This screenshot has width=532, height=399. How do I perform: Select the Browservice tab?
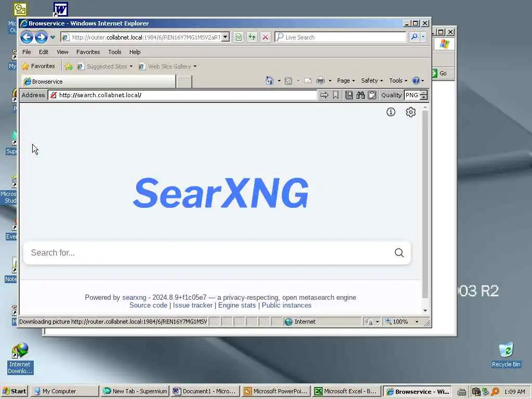tap(98, 82)
